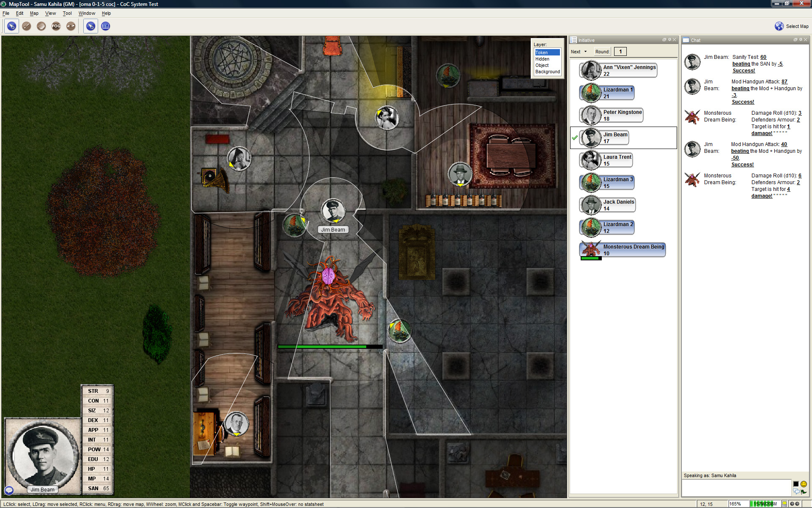Select the Template tool icon
This screenshot has height=508, width=812.
tap(41, 26)
